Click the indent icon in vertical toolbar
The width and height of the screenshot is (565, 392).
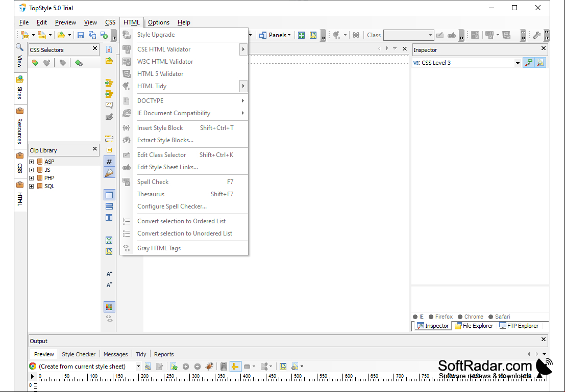click(109, 83)
